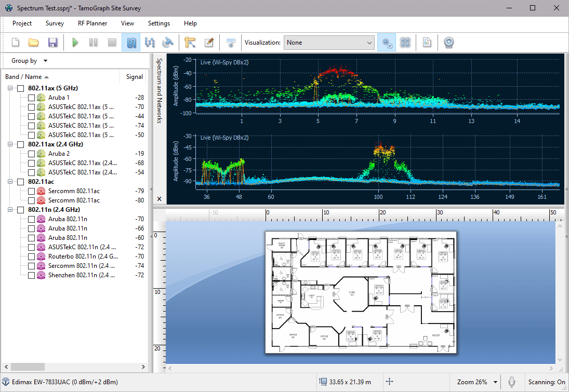Click the webcam icon in toolbar
Screen dimensions: 569x392
click(x=449, y=43)
